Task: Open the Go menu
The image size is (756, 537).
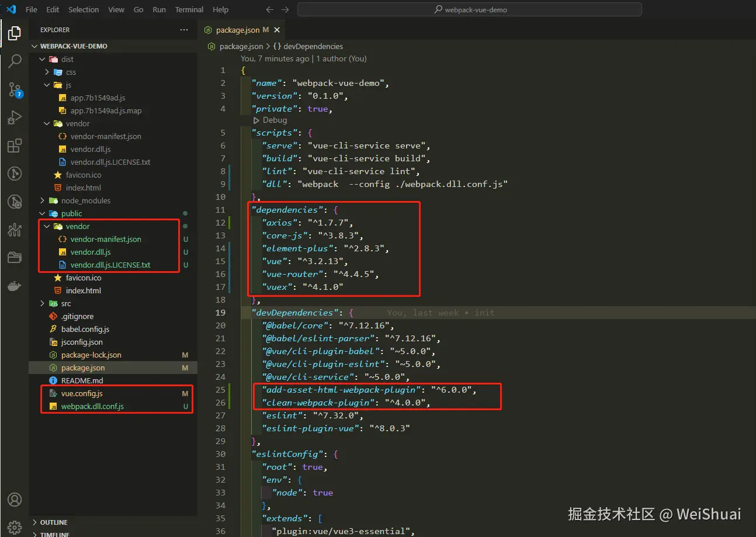Action: pyautogui.click(x=138, y=9)
